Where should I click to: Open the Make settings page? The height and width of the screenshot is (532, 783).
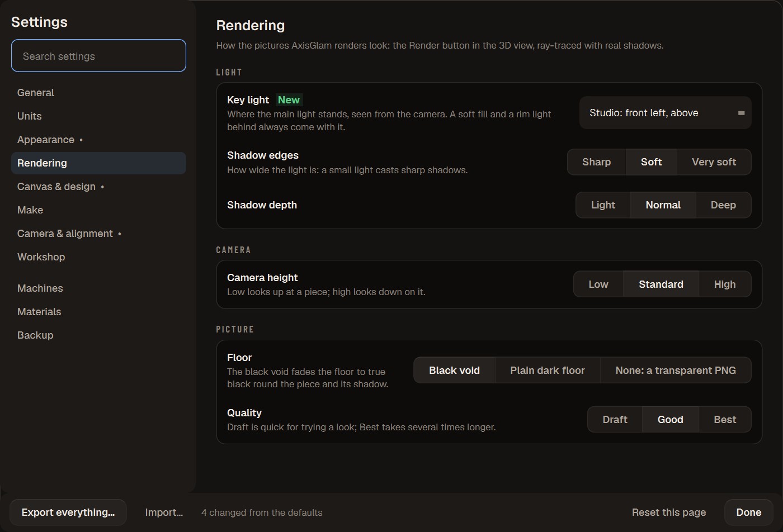click(x=98, y=210)
